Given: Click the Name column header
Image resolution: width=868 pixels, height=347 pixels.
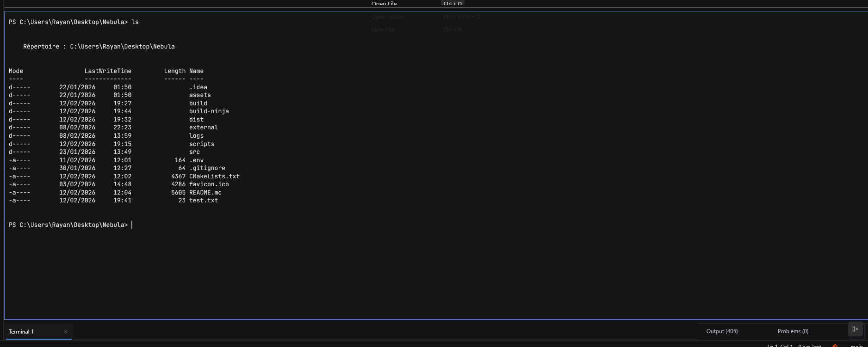Looking at the screenshot, I should [196, 71].
